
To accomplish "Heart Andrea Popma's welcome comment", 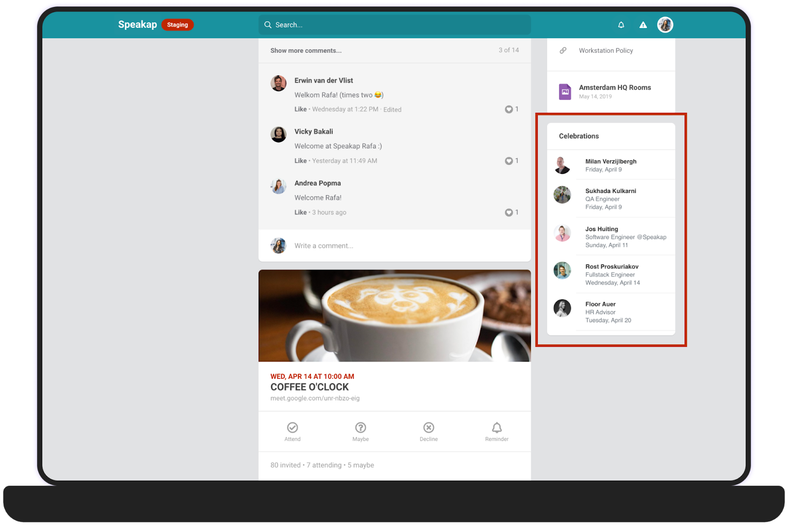I will pos(509,212).
